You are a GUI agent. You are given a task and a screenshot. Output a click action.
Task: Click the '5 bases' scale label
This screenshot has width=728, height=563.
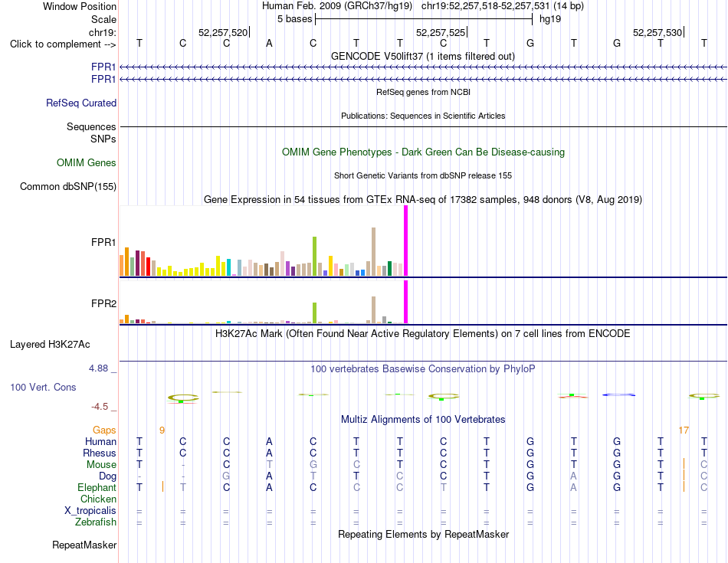point(294,19)
